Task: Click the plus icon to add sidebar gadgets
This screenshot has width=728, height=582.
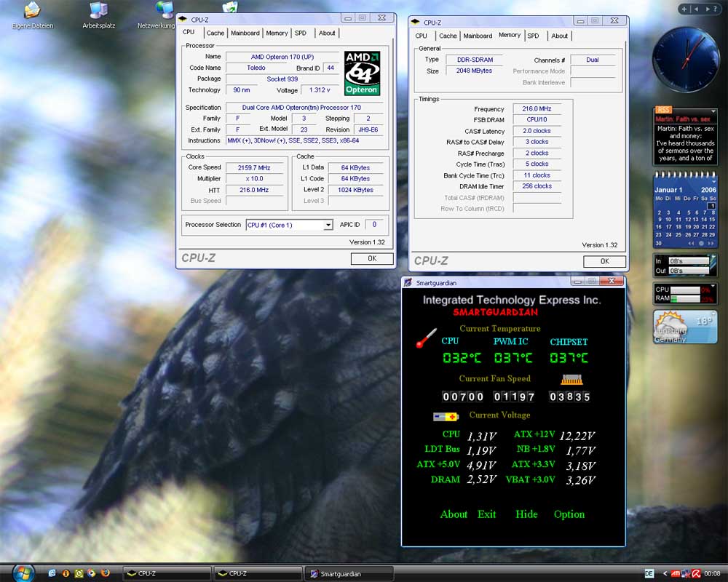Action: 684,9
